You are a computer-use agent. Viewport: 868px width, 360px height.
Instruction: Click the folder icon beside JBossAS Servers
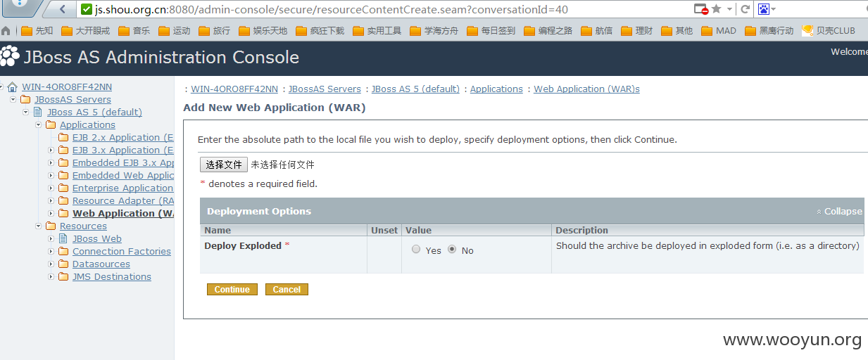coord(25,100)
